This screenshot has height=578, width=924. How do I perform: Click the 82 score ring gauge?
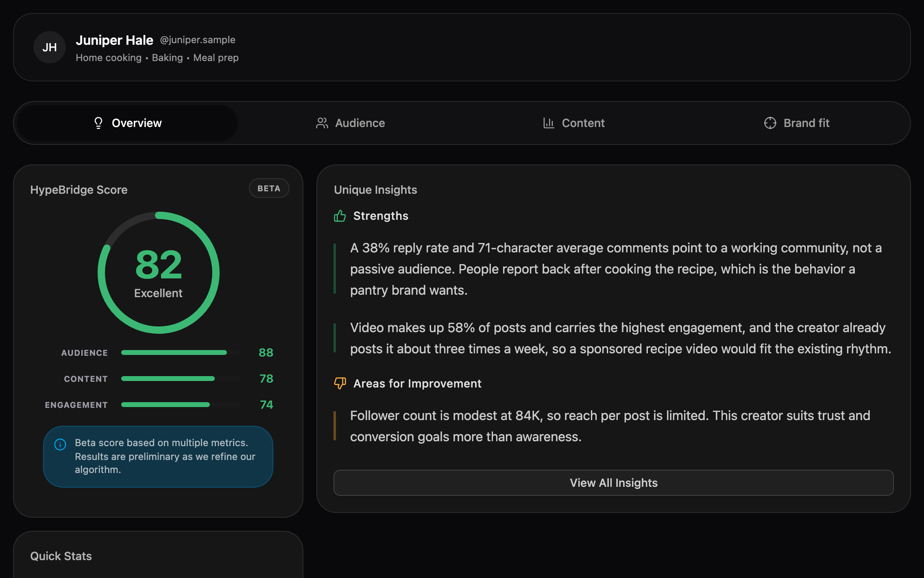tap(159, 273)
